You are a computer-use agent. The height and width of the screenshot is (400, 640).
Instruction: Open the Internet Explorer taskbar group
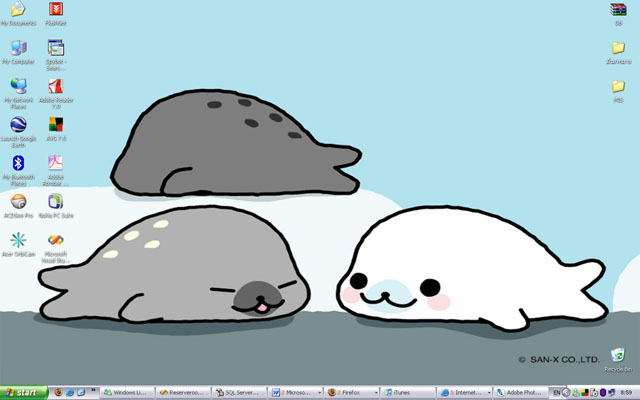pos(465,393)
